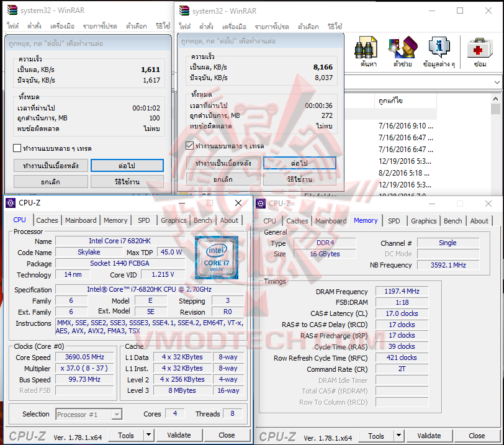This screenshot has height=445, width=504.
Task: Open SPD tab in right CPU-Z window
Action: click(394, 221)
